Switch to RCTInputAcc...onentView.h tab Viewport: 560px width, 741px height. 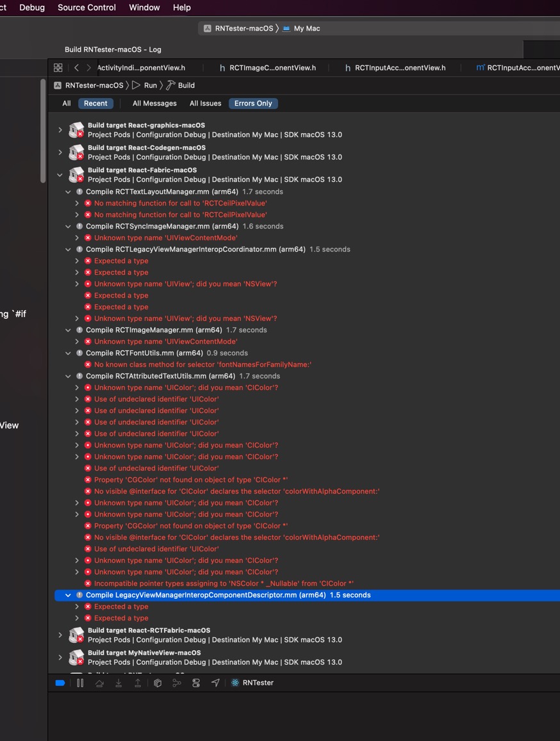click(x=395, y=68)
